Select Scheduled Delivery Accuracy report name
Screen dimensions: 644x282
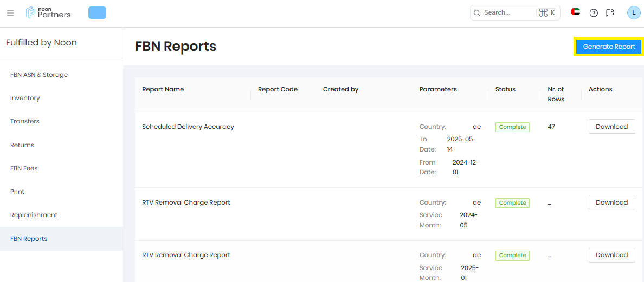click(x=188, y=127)
